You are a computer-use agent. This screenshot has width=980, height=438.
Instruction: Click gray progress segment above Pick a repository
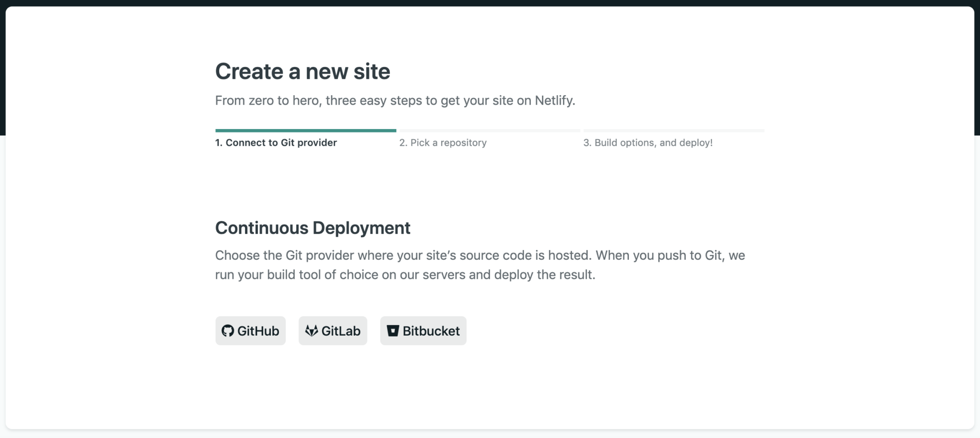pyautogui.click(x=490, y=131)
